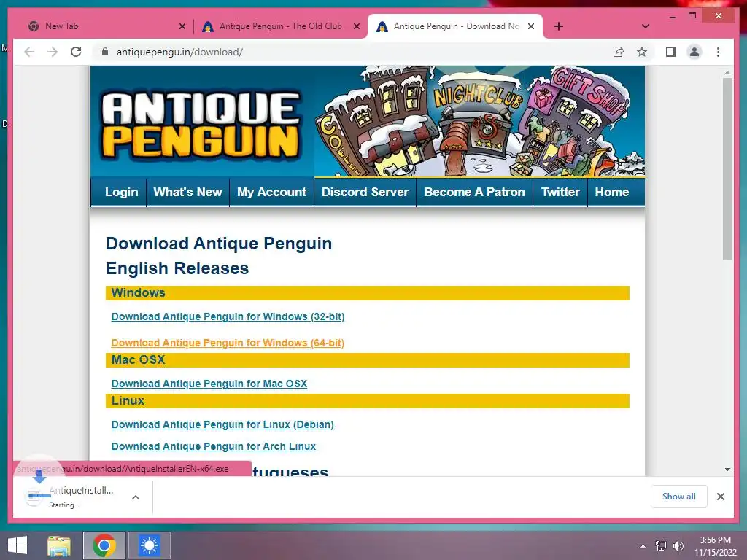Bookmark this page with the star icon
This screenshot has height=560, width=747.
[642, 52]
